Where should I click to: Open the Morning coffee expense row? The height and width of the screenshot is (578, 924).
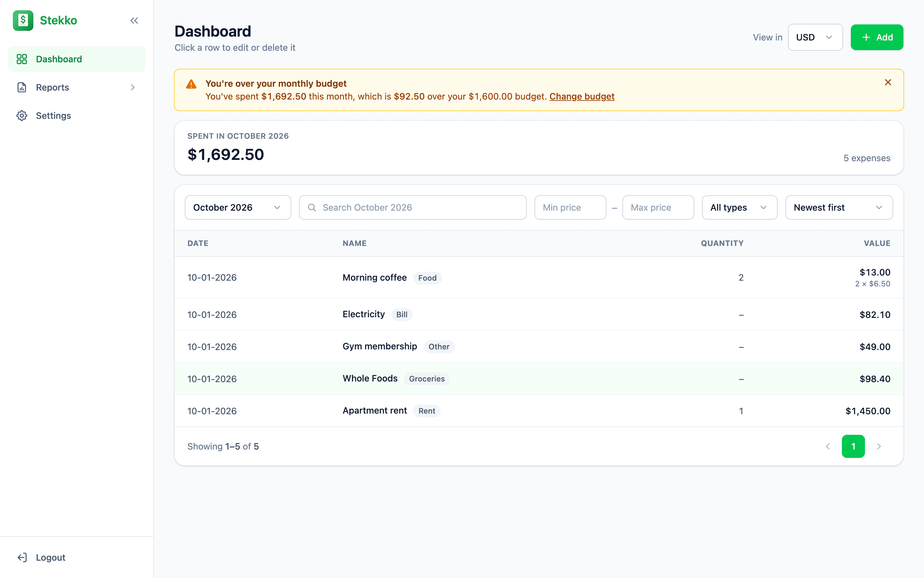[539, 277]
